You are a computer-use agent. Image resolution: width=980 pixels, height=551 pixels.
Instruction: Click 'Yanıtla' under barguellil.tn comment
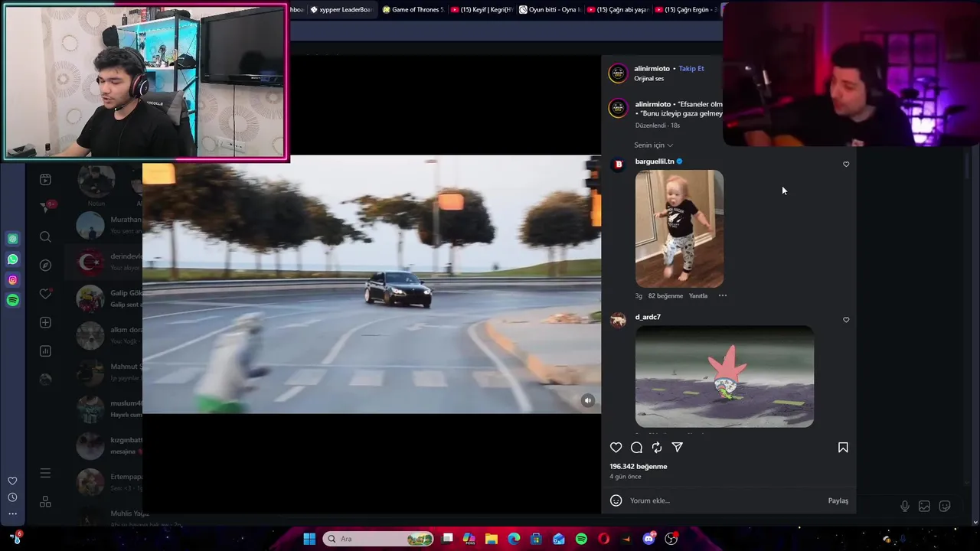point(698,295)
